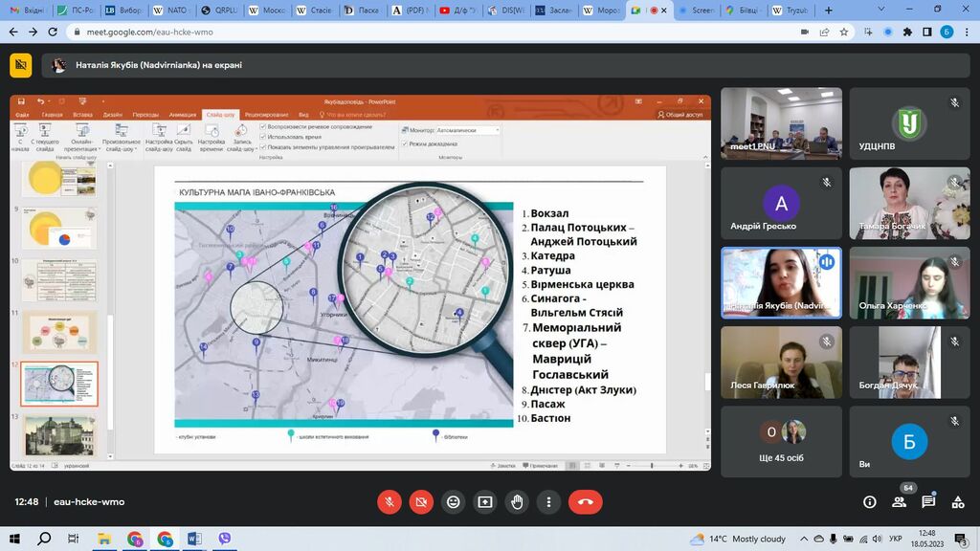The width and height of the screenshot is (980, 551).
Task: Show the participants list with 64 people
Action: click(x=899, y=501)
